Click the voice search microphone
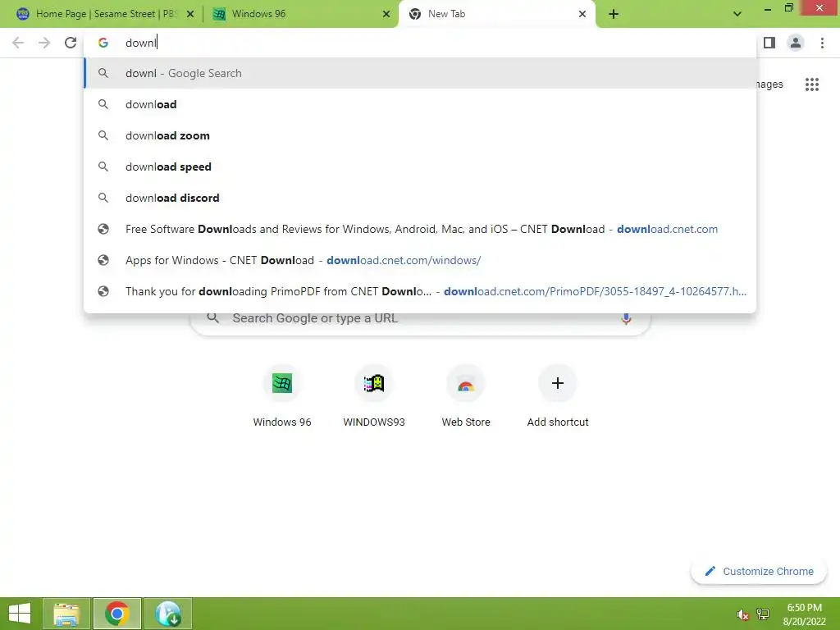840x630 pixels. pos(626,318)
